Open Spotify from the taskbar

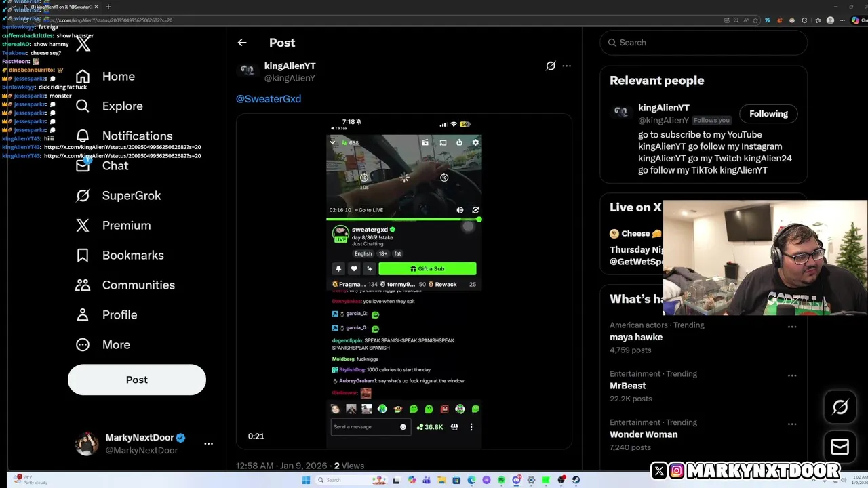point(501,480)
